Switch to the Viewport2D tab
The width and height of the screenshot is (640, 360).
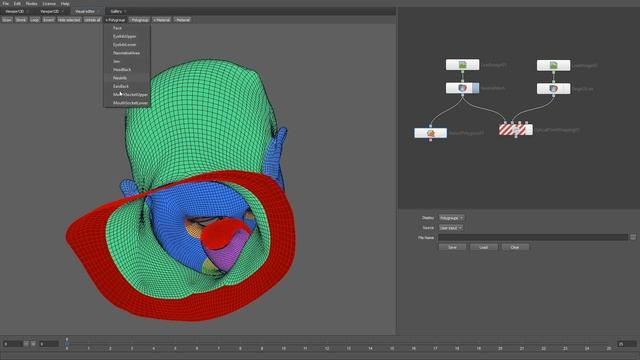(50, 11)
